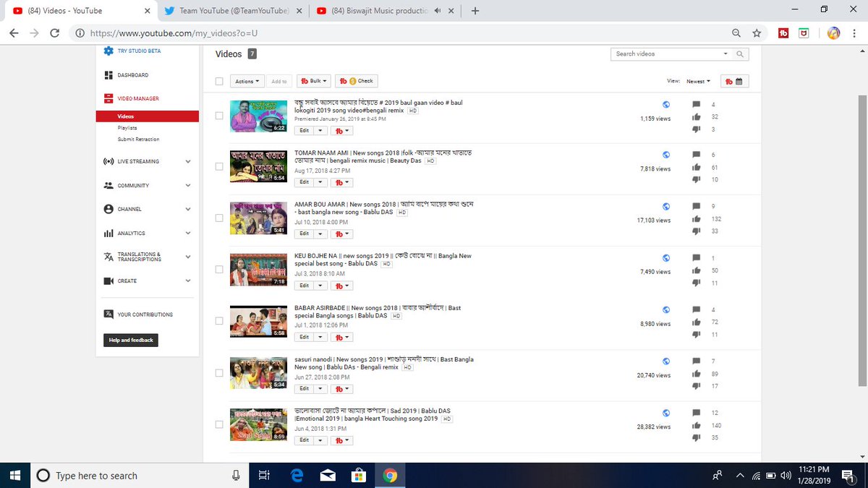Open the Search videos filter dropdown arrow
This screenshot has width=868, height=488.
click(726, 53)
